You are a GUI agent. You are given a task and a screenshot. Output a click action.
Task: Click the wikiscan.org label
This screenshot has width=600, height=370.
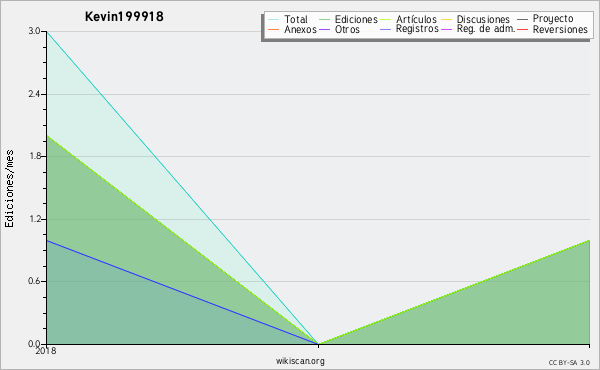(300, 361)
